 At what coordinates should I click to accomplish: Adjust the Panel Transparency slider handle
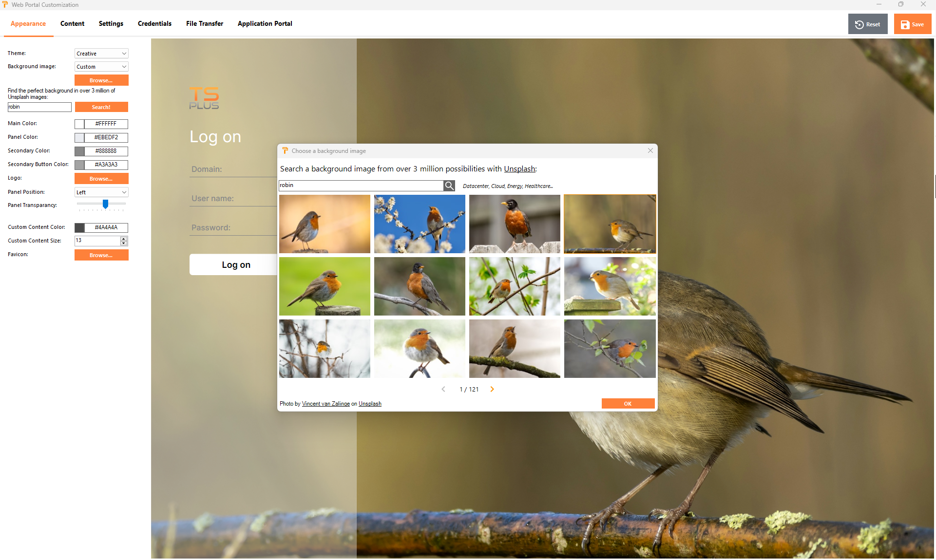click(x=105, y=204)
